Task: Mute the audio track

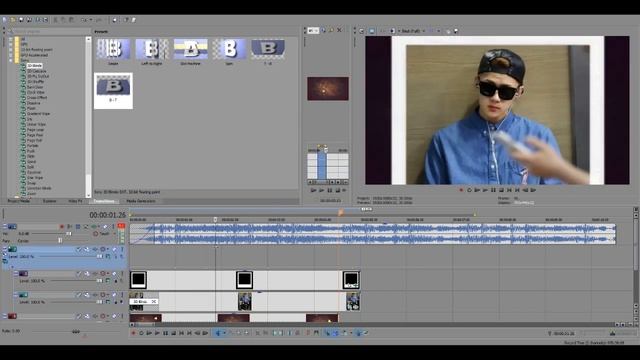Action: (105, 226)
